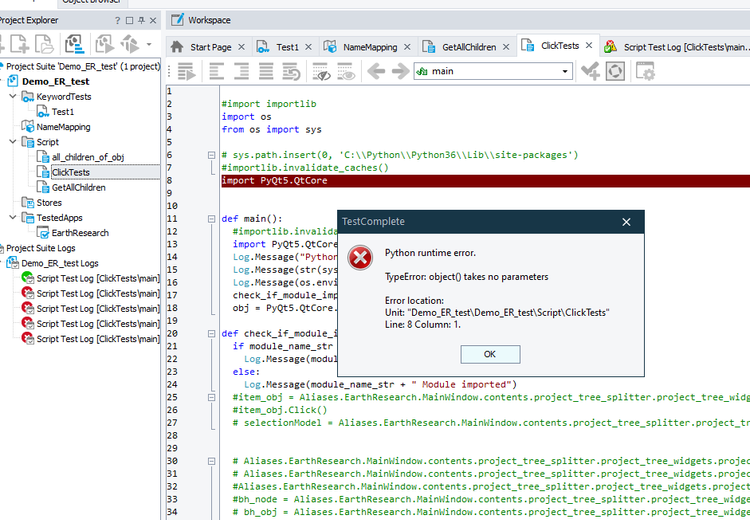Collapse fold marker at code line 6

[x=213, y=155]
